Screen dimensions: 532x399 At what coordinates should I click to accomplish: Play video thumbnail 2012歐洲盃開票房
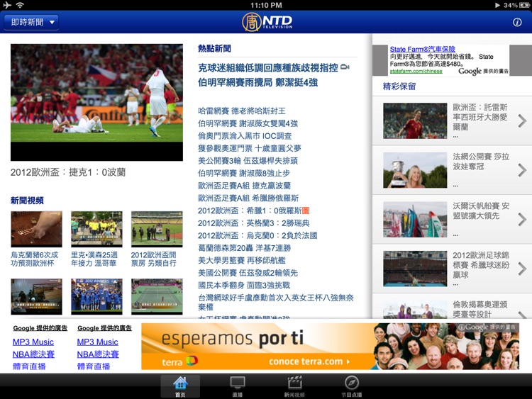[x=157, y=229]
